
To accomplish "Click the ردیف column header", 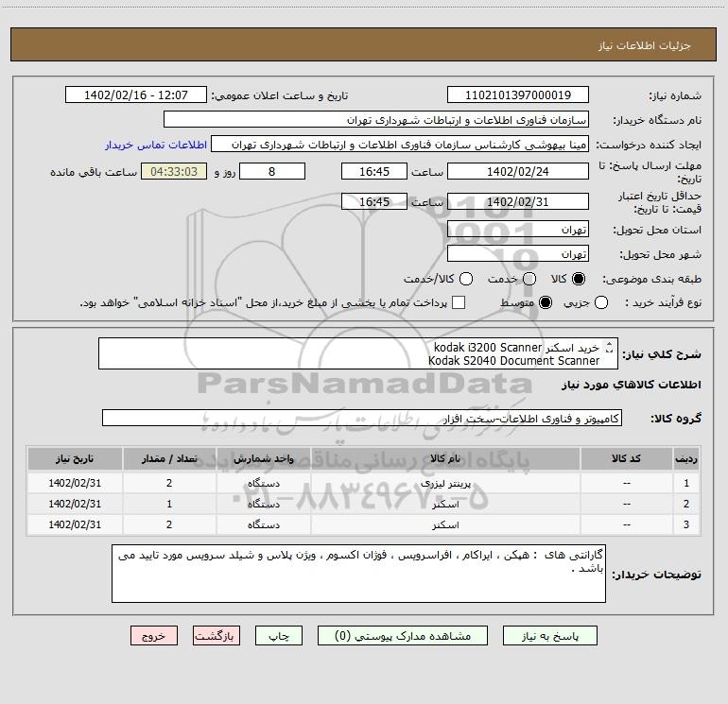I will (x=686, y=459).
